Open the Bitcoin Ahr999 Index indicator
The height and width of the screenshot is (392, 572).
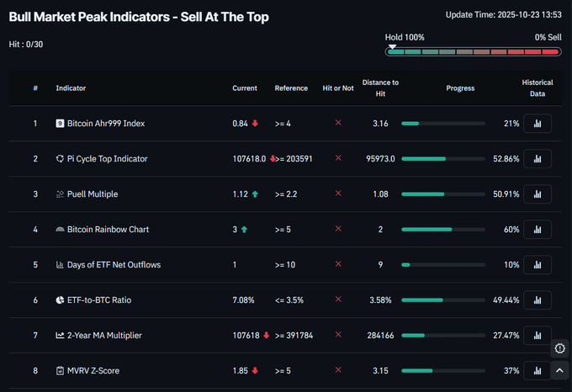pos(105,124)
